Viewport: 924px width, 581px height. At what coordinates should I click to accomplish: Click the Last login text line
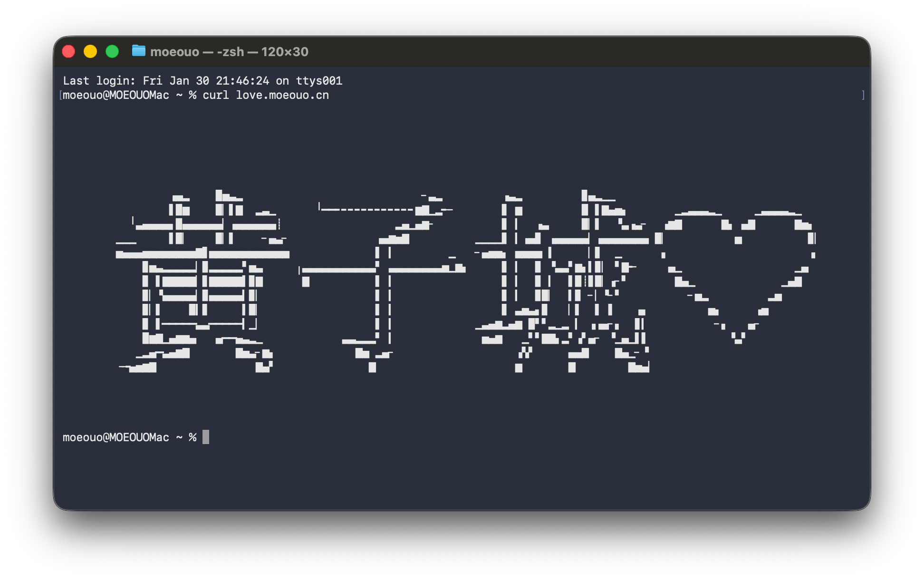202,81
